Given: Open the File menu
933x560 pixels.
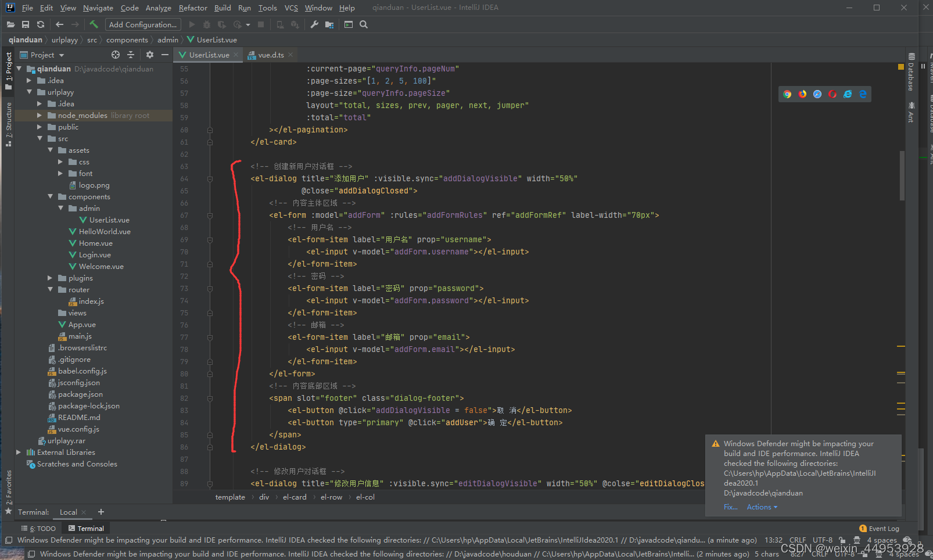Looking at the screenshot, I should point(27,8).
